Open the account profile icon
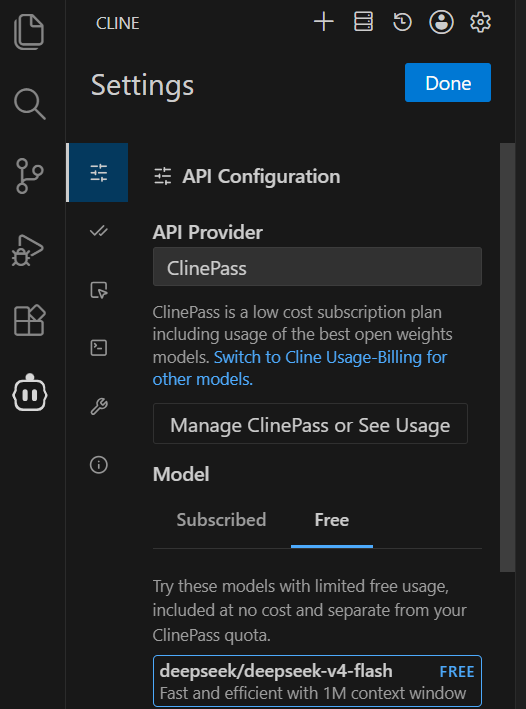526x709 pixels. tap(441, 22)
